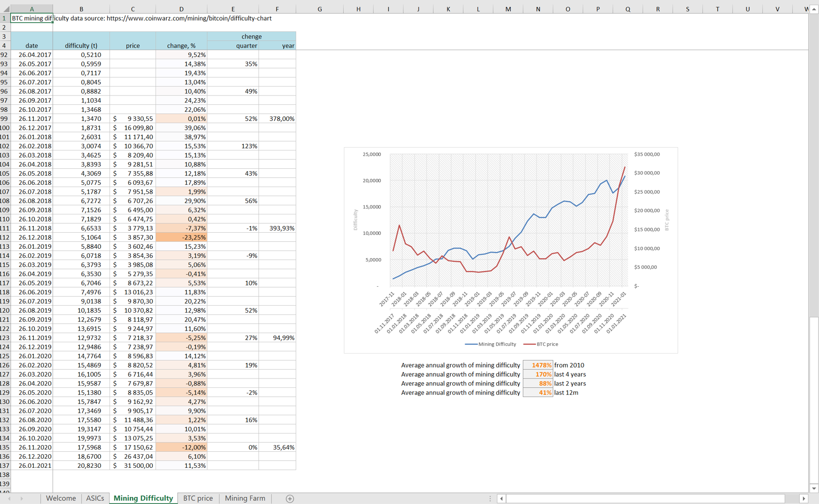The width and height of the screenshot is (819, 504).
Task: Select row 112 header
Action: coord(5,237)
